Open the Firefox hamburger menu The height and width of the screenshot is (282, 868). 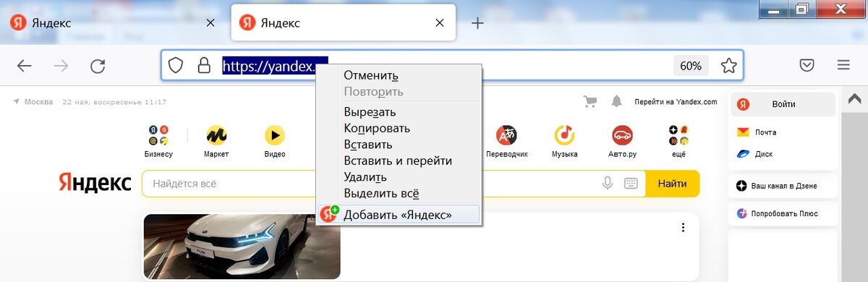pyautogui.click(x=843, y=66)
